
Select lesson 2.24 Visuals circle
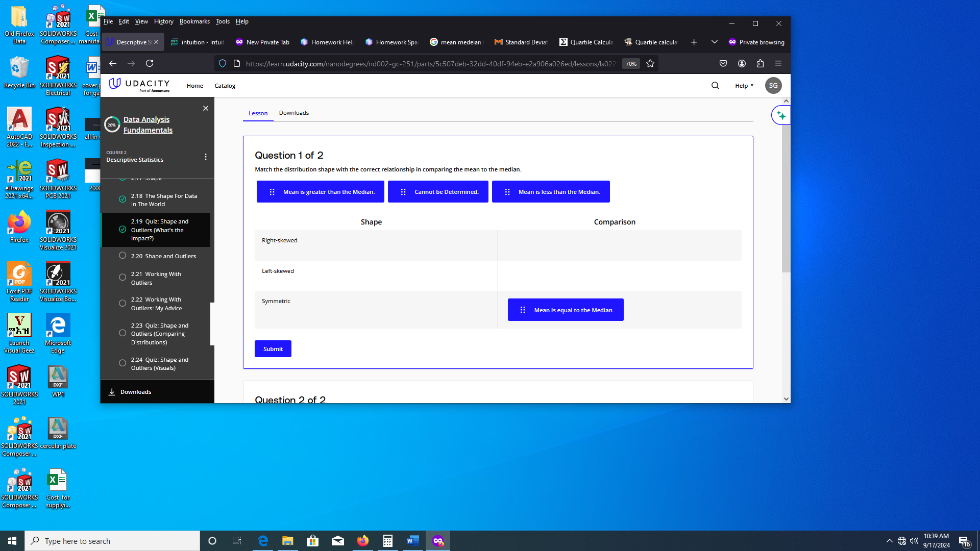[x=122, y=363]
